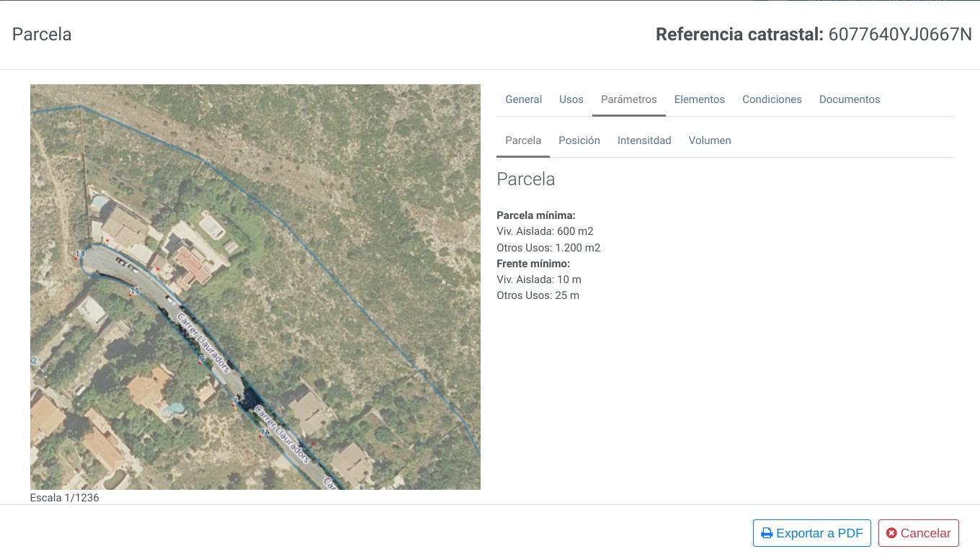
Task: Click the upper Carrer Llauradors street label
Action: coord(203,343)
